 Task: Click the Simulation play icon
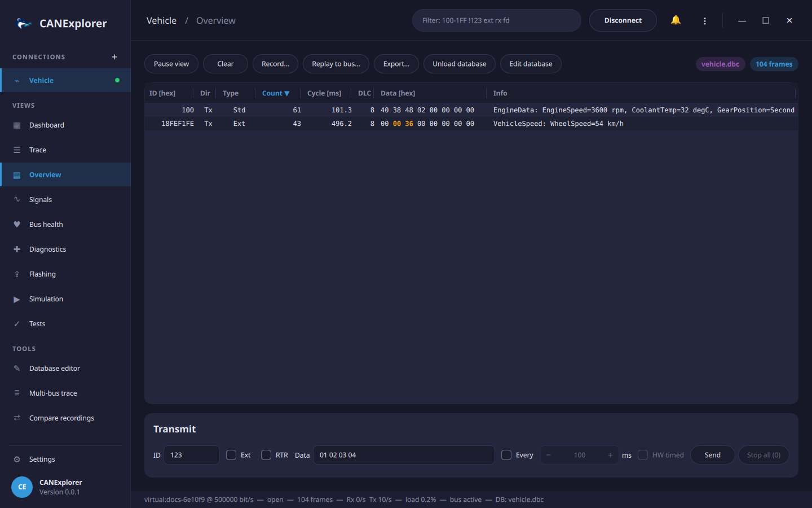pyautogui.click(x=17, y=299)
